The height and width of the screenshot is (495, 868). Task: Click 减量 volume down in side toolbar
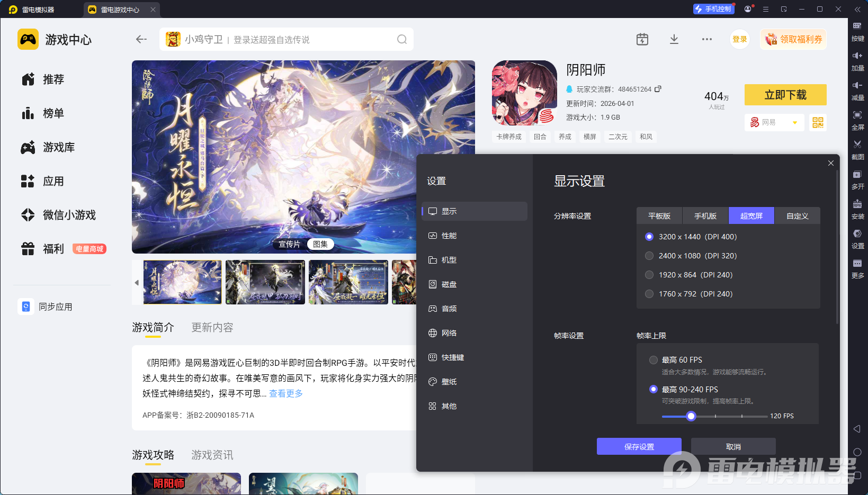pos(857,91)
